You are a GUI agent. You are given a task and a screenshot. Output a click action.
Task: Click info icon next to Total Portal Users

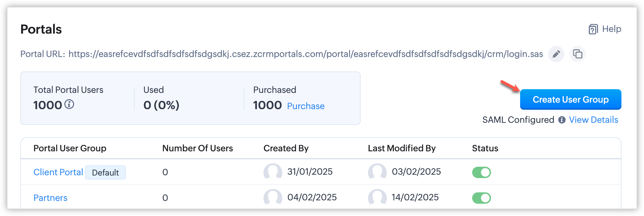coord(69,104)
